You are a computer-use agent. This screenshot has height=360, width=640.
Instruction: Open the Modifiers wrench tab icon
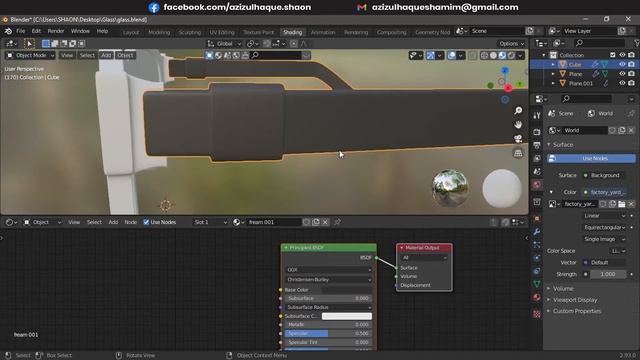coord(537,231)
